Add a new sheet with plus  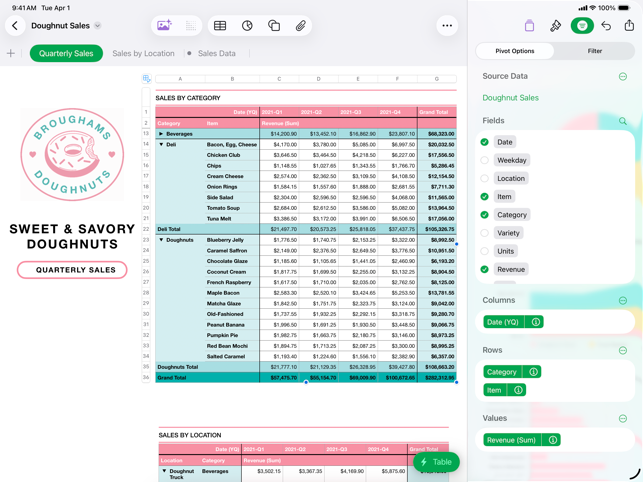pyautogui.click(x=11, y=53)
